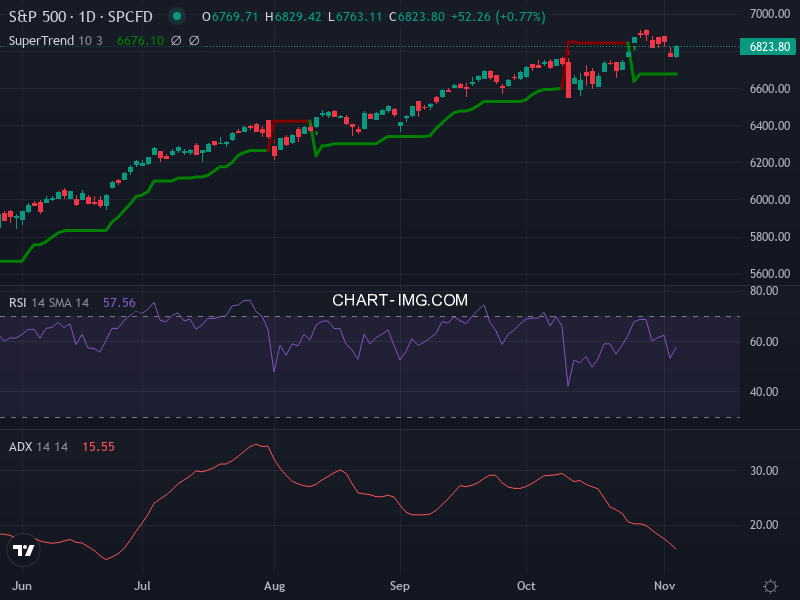Click the S&P 500 title text
This screenshot has height=600, width=800.
click(x=35, y=16)
